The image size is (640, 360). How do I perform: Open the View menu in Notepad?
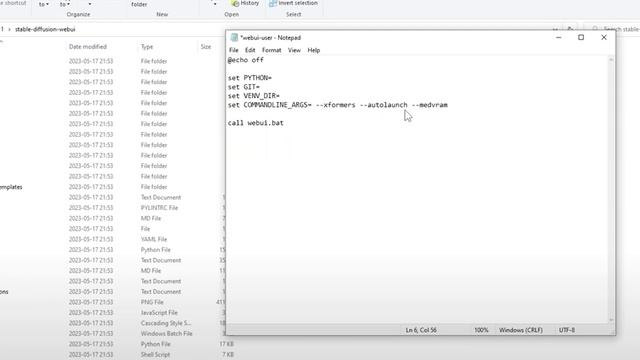pyautogui.click(x=294, y=50)
